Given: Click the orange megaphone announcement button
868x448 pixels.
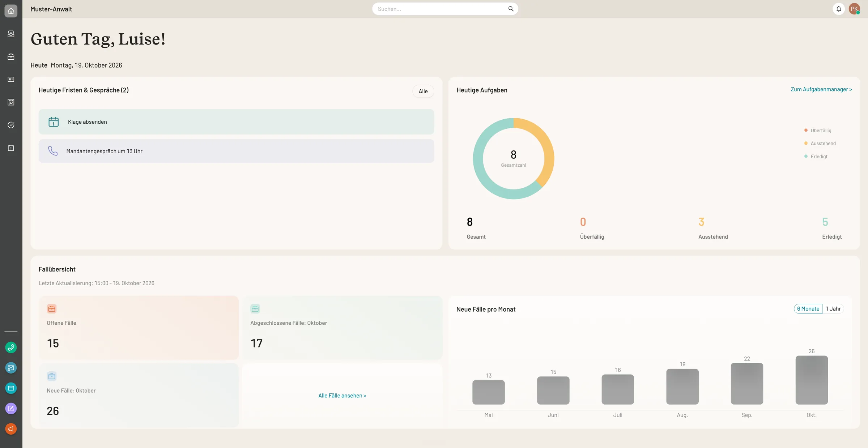Looking at the screenshot, I should 11,429.
